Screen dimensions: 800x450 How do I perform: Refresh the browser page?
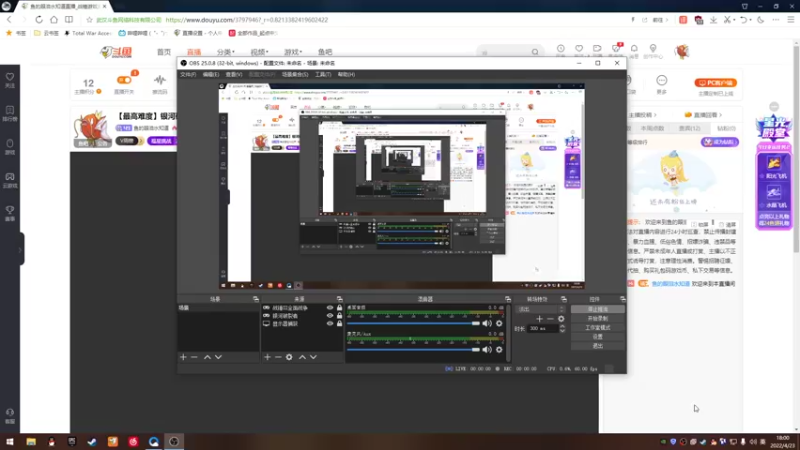(x=39, y=19)
